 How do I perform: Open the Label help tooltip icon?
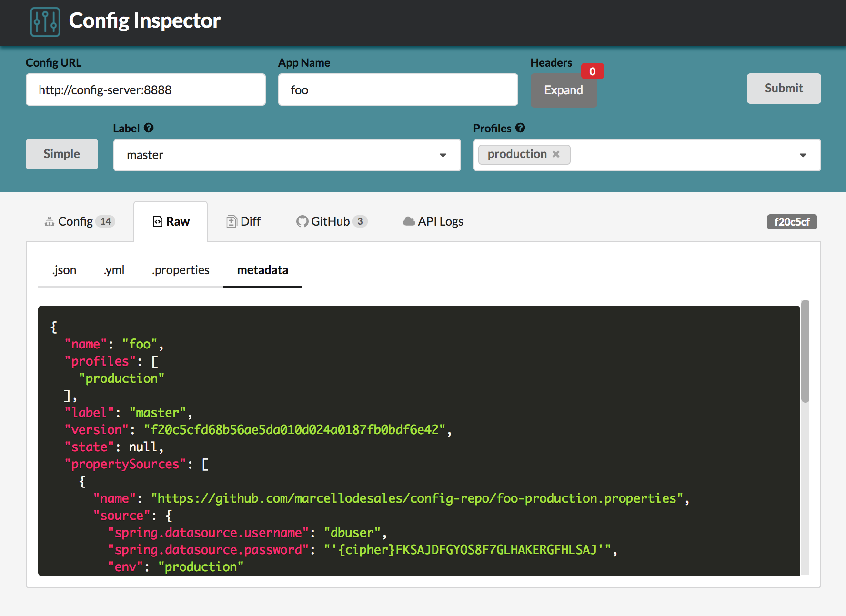149,128
